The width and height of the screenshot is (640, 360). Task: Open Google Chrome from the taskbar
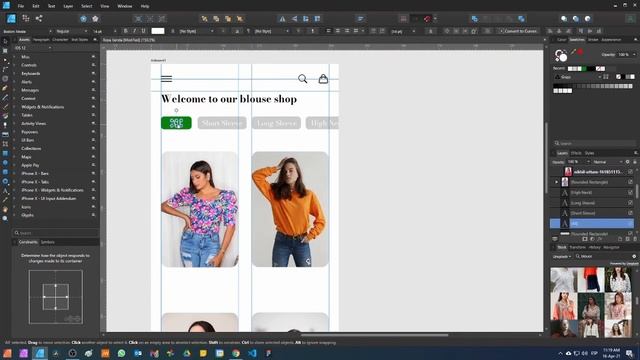[x=236, y=353]
